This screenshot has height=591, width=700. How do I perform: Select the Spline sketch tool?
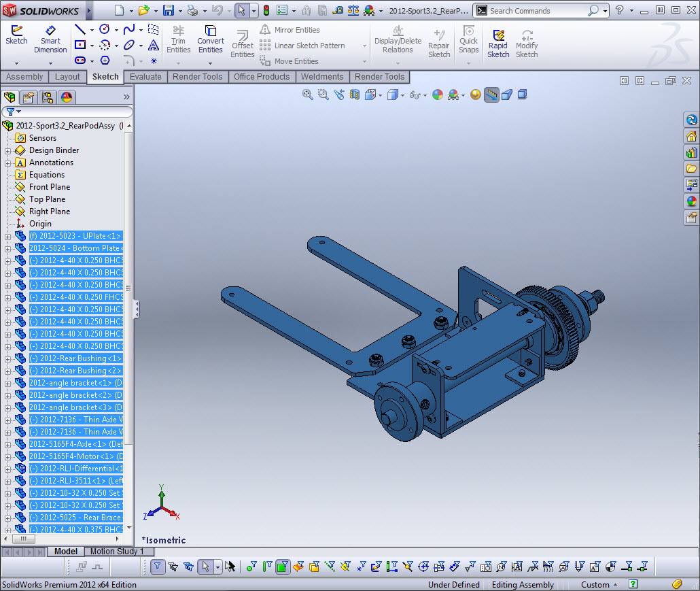tap(128, 30)
